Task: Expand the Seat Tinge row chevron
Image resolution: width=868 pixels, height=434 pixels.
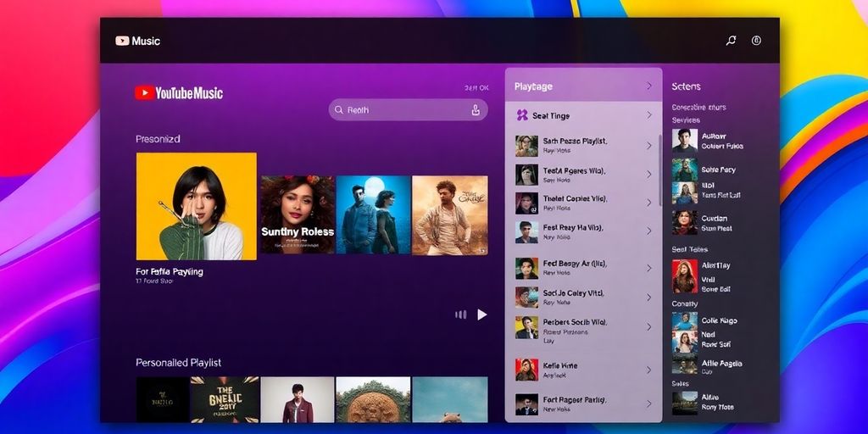Action: tap(649, 115)
